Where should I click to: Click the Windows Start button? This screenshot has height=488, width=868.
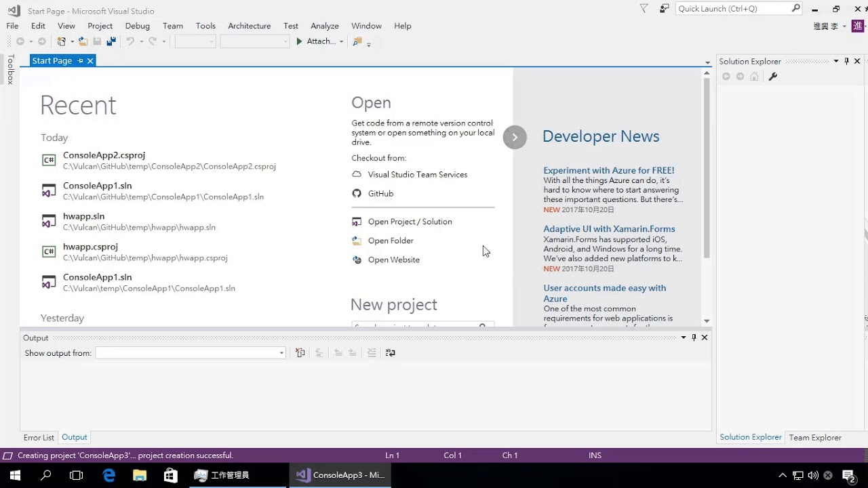(15, 475)
